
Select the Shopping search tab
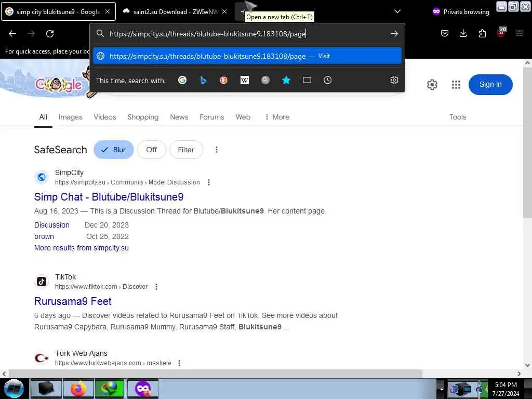[x=143, y=117]
